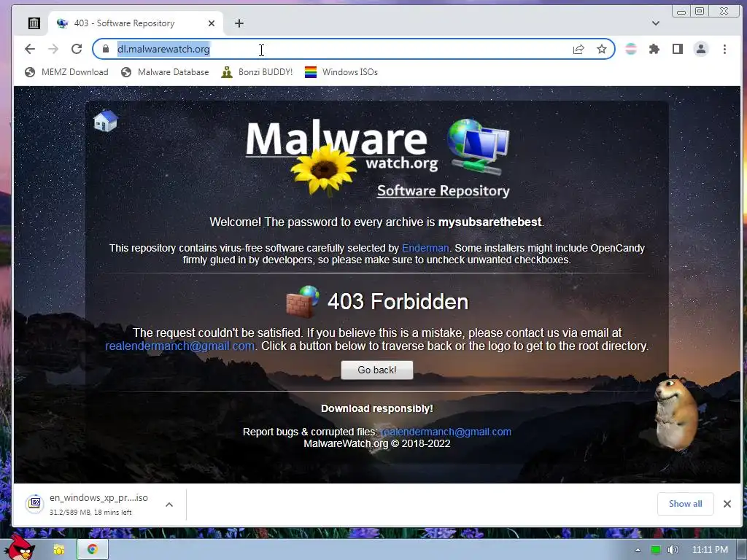
Task: Click Show all downloads button
Action: 685,504
